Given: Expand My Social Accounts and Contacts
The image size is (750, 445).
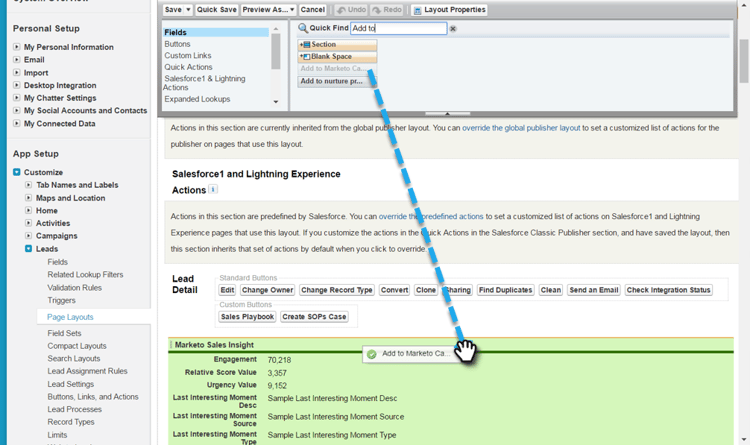Looking at the screenshot, I should (x=17, y=111).
